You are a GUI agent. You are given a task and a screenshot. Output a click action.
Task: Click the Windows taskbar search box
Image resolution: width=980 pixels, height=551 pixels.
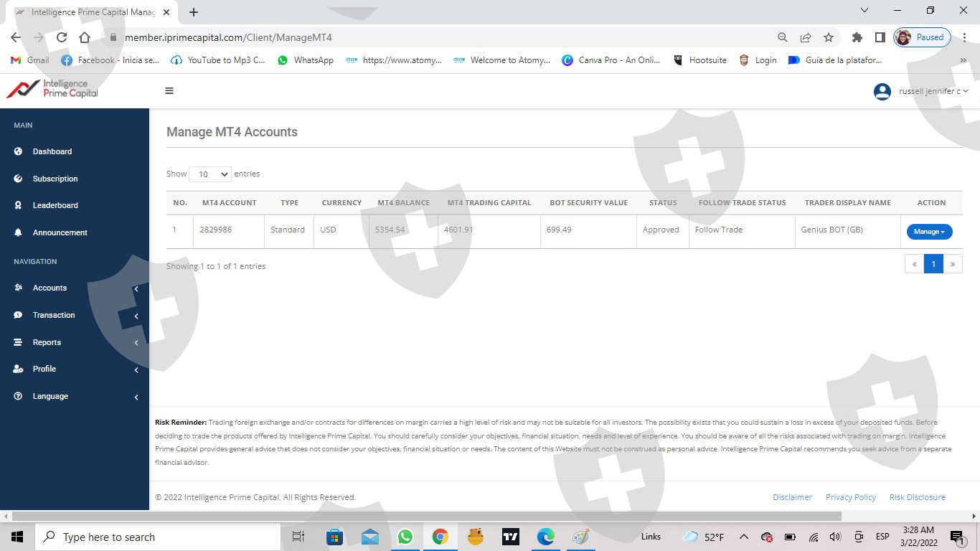[158, 537]
